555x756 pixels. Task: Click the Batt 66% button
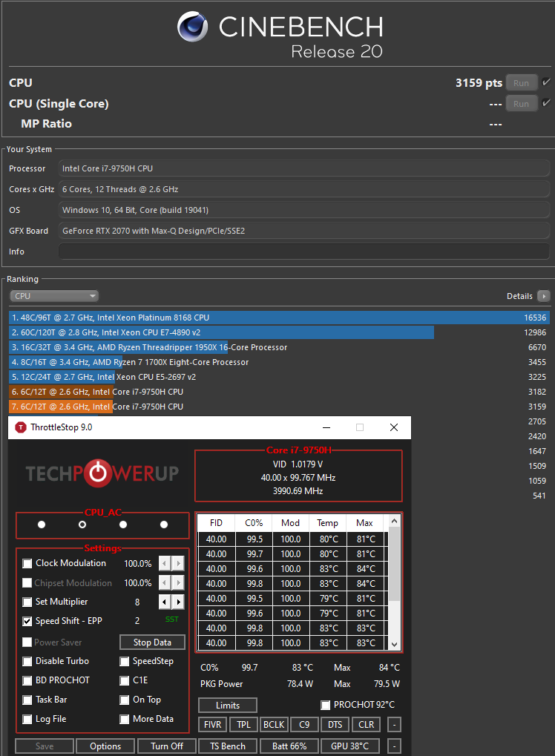(289, 746)
